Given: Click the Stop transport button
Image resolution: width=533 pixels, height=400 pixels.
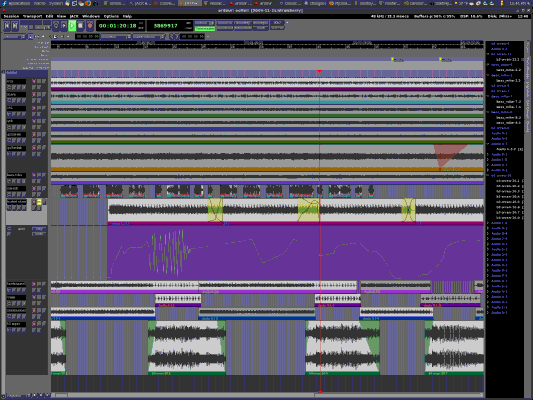Looking at the screenshot, I should [x=81, y=25].
